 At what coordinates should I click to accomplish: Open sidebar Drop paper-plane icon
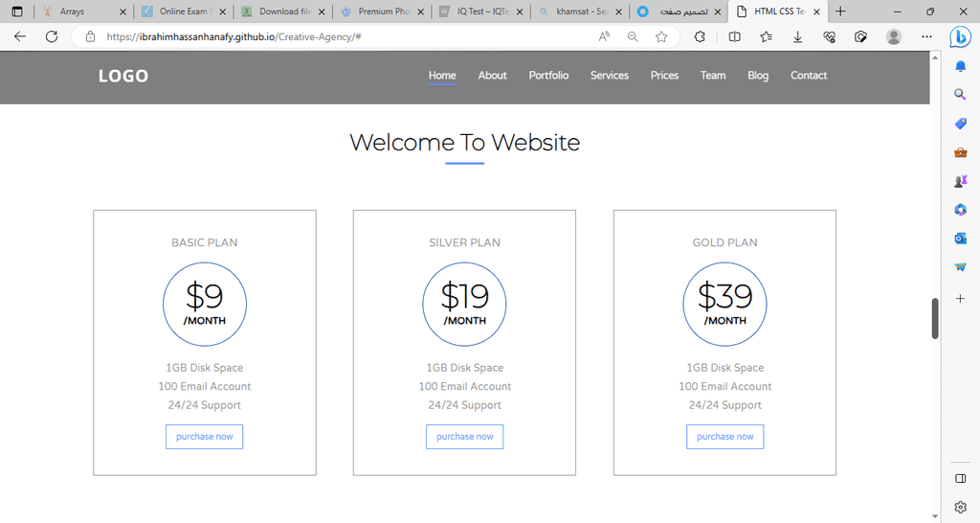coord(961,267)
